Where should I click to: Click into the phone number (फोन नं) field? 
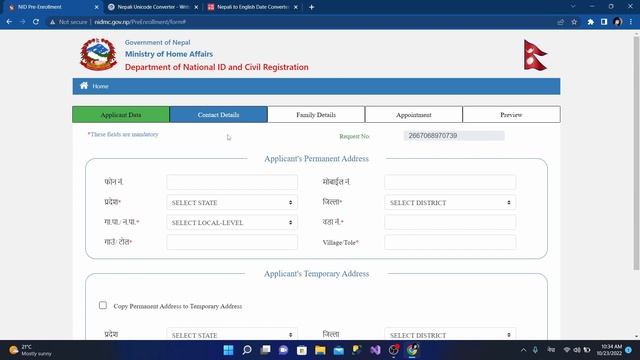point(232,182)
